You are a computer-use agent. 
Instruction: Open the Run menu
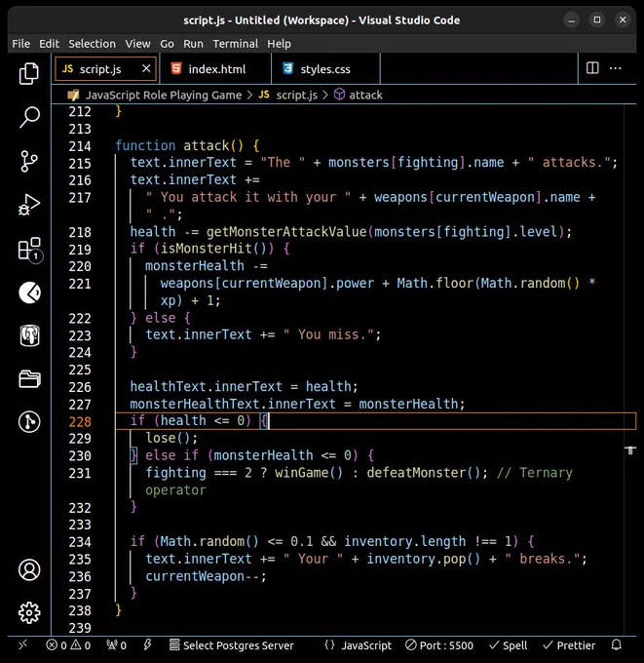pos(193,44)
